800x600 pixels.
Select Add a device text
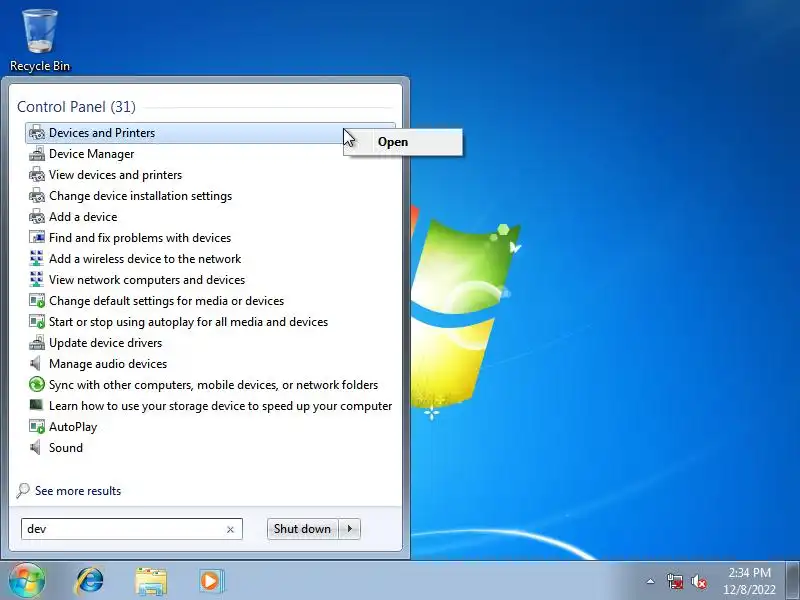[83, 216]
